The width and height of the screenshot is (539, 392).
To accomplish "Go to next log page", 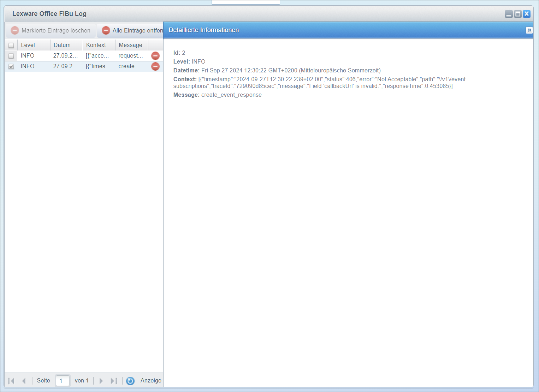I will (101, 381).
